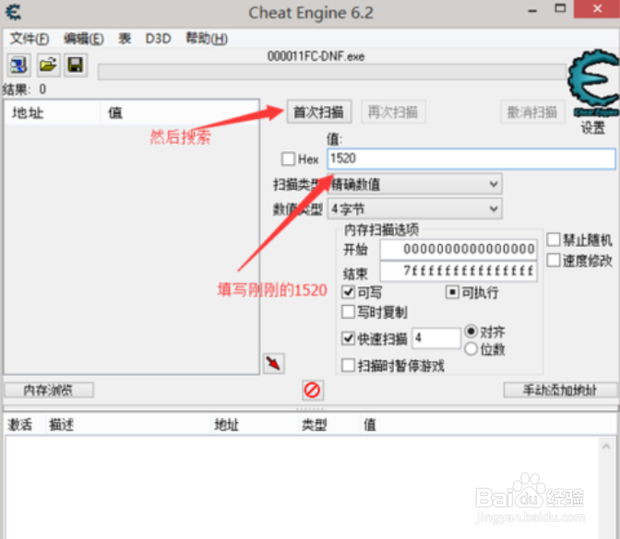Click the value input field containing 1520

point(471,159)
